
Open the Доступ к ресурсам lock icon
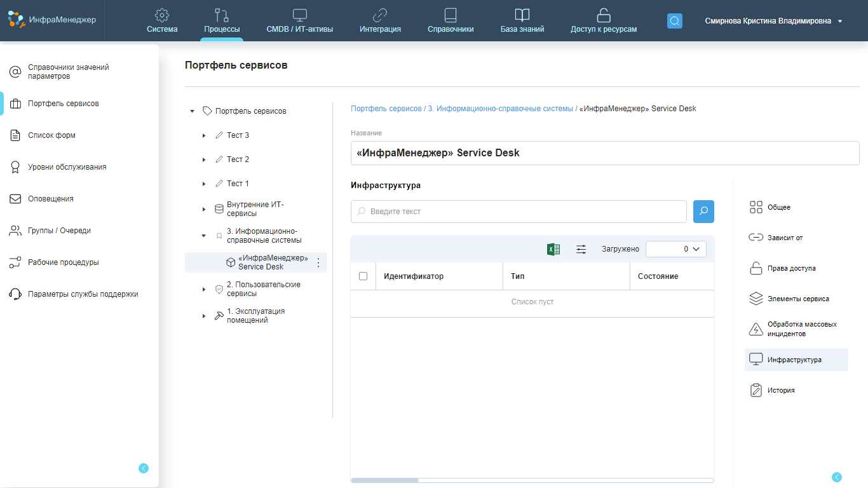click(604, 15)
